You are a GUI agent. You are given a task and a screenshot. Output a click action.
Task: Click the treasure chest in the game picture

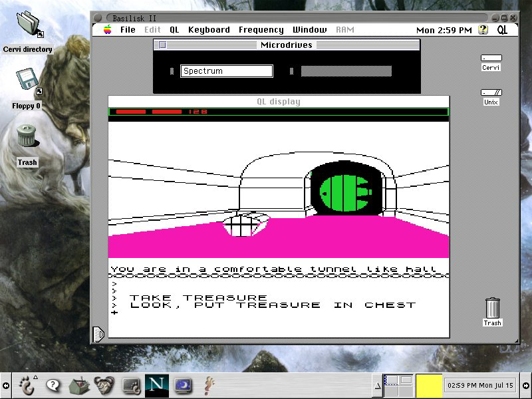(246, 224)
